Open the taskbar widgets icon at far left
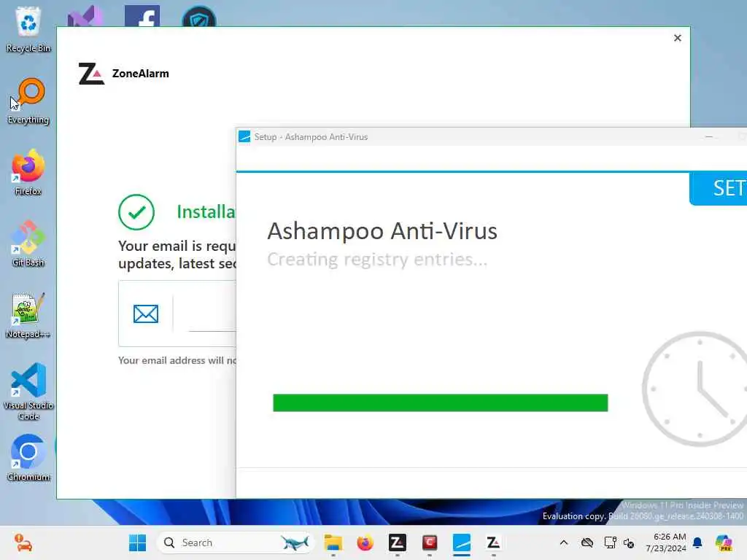 point(23,542)
